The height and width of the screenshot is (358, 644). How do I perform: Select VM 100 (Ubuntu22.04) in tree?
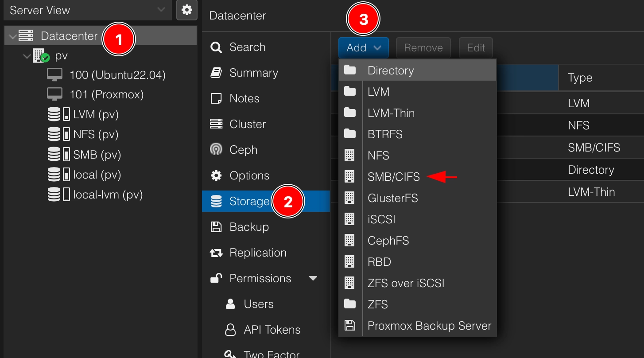click(x=117, y=75)
